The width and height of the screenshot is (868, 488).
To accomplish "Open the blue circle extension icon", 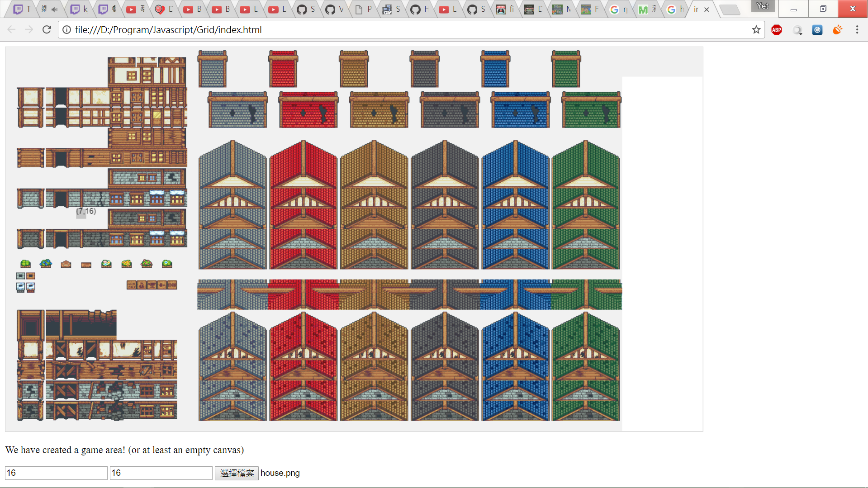I will coord(817,30).
